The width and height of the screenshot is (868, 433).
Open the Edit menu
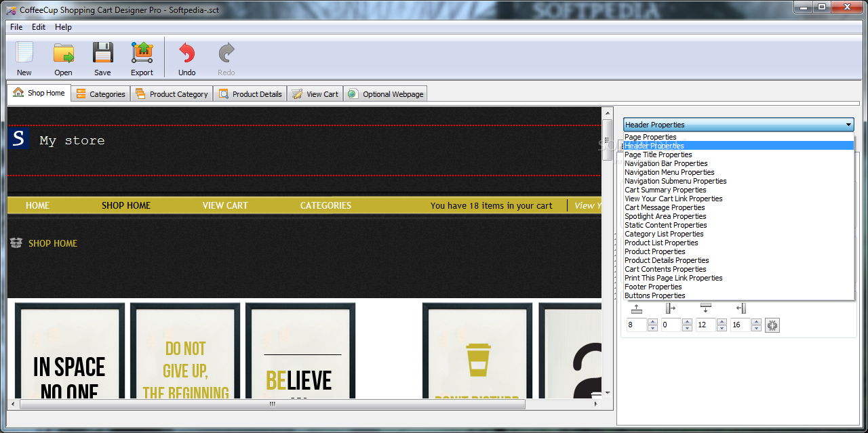(x=39, y=27)
